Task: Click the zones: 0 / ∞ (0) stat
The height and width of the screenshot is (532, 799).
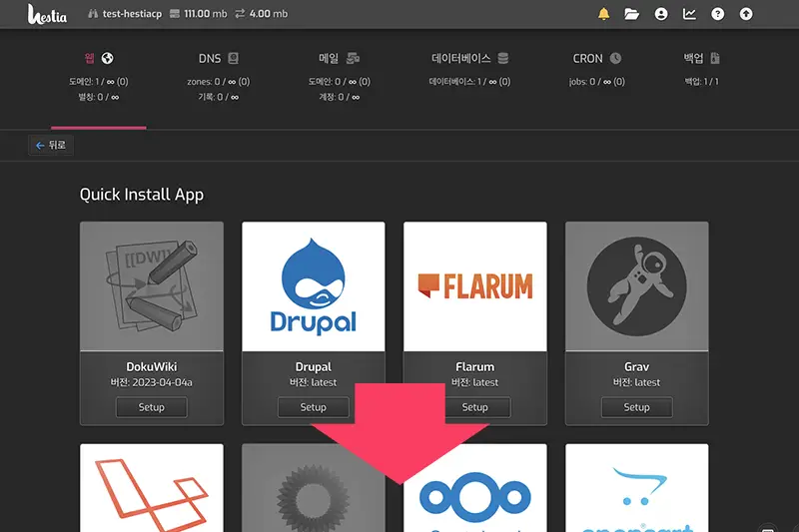Action: pyautogui.click(x=219, y=82)
